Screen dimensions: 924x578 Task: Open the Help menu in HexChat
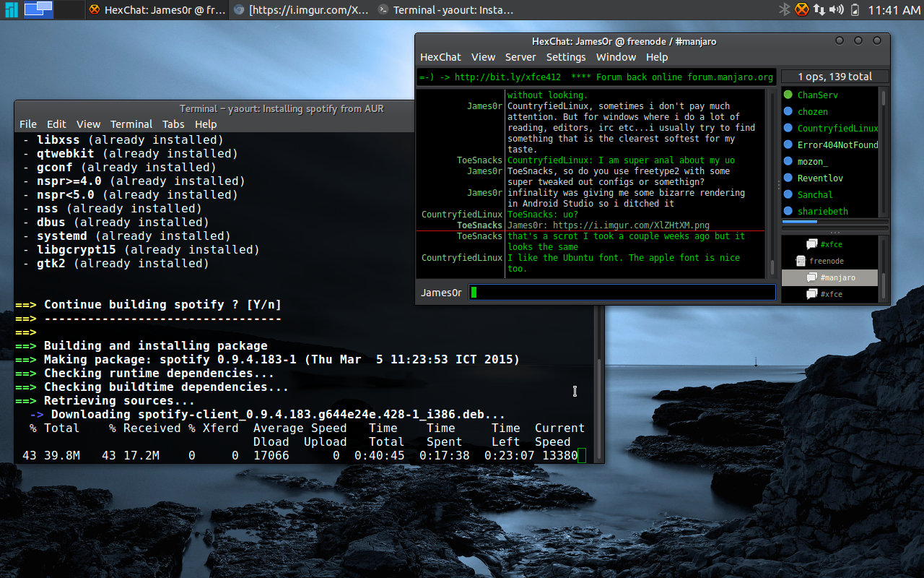click(x=657, y=57)
